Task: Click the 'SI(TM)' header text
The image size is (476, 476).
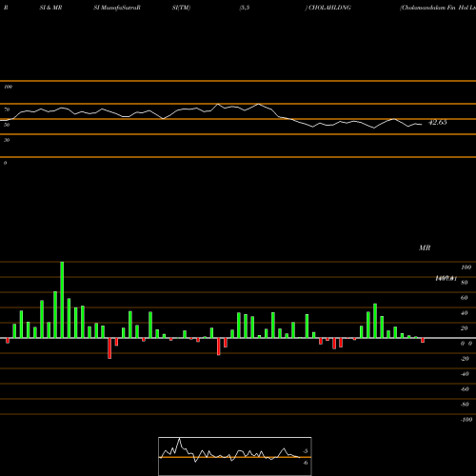Action: (x=181, y=8)
